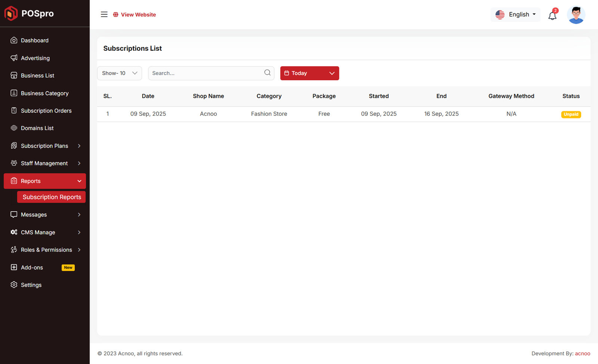This screenshot has width=598, height=364.
Task: Open the Show- 10 entries dropdown
Action: click(120, 73)
